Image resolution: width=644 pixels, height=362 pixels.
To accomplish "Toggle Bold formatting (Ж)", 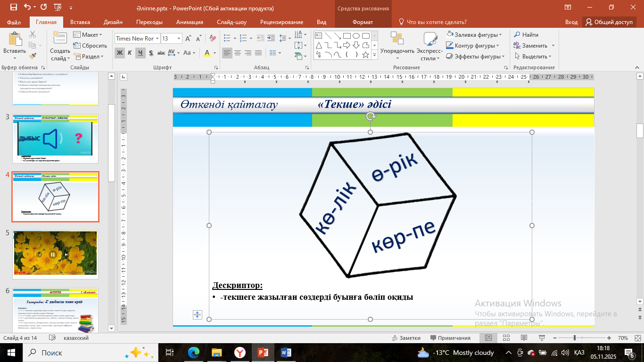I will coord(120,53).
